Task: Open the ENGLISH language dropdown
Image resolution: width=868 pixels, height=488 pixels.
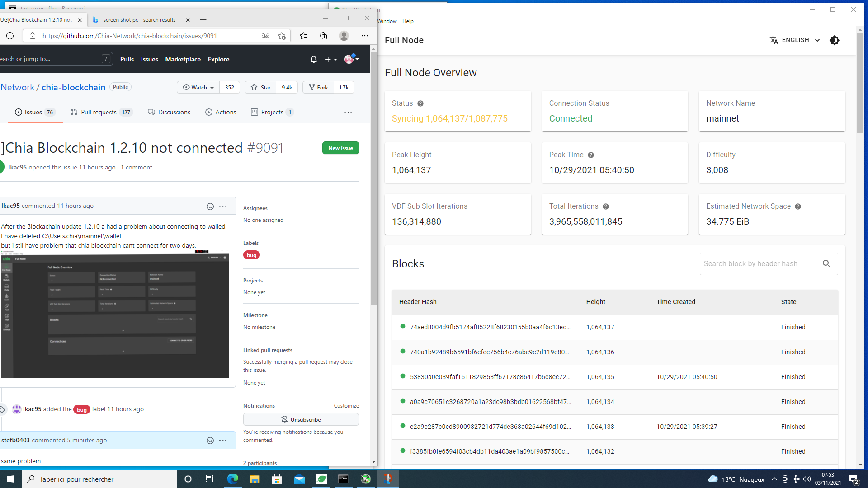Action: [795, 40]
